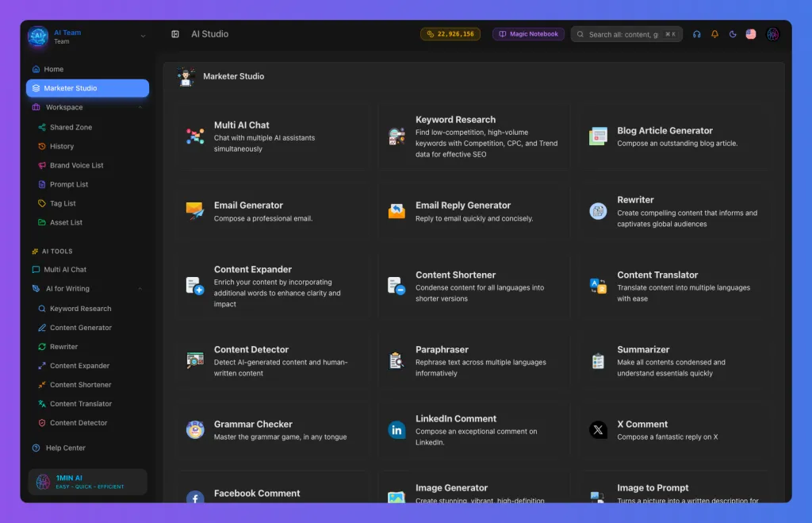
Task: Click the Marketer Studio header avatar
Action: (186, 77)
